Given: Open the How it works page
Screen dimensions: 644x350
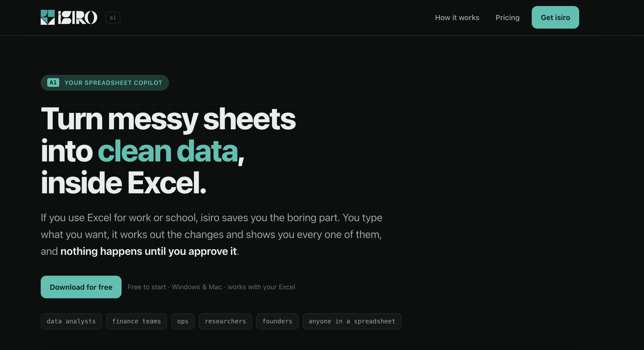Looking at the screenshot, I should click(457, 18).
